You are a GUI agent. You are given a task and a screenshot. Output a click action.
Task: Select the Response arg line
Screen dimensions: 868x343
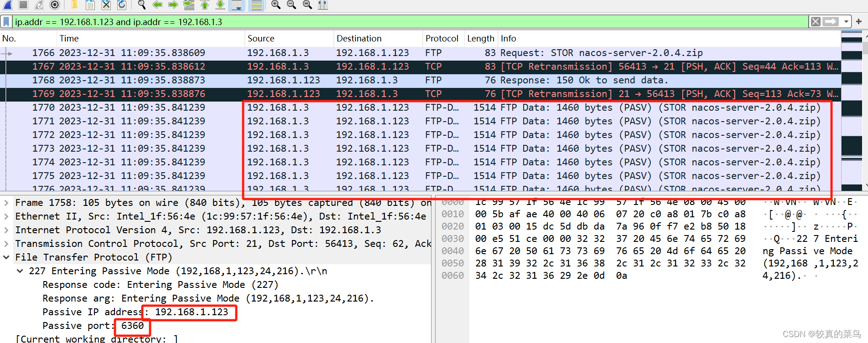[x=208, y=298]
